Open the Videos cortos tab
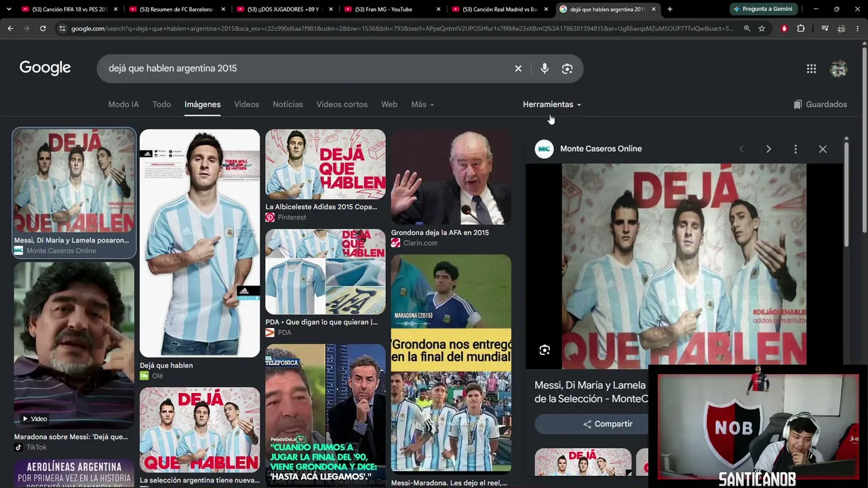The width and height of the screenshot is (868, 488). (x=342, y=104)
